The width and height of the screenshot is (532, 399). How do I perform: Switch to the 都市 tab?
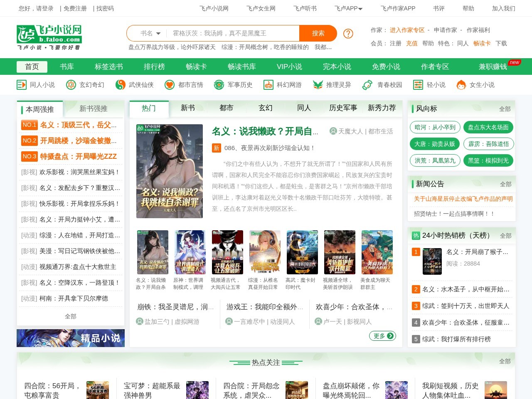click(x=227, y=108)
